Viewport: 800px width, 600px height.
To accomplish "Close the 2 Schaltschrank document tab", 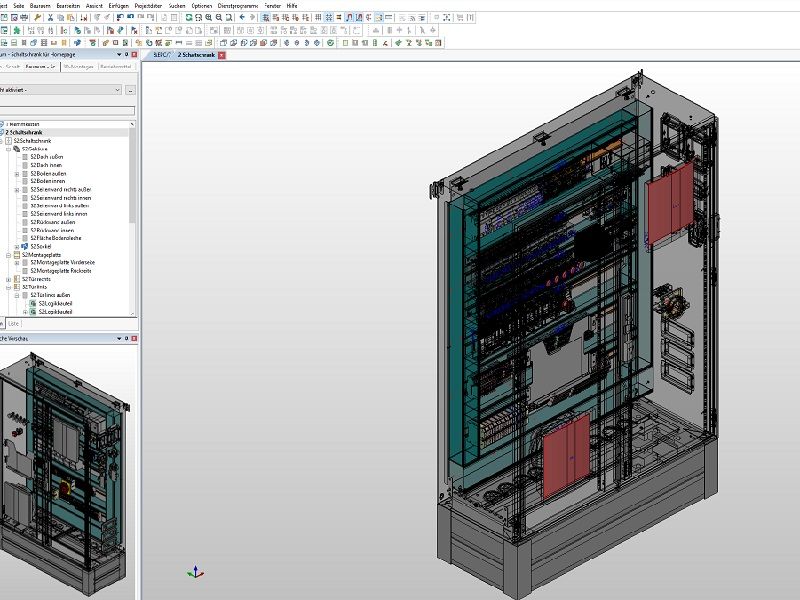I will pyautogui.click(x=222, y=55).
